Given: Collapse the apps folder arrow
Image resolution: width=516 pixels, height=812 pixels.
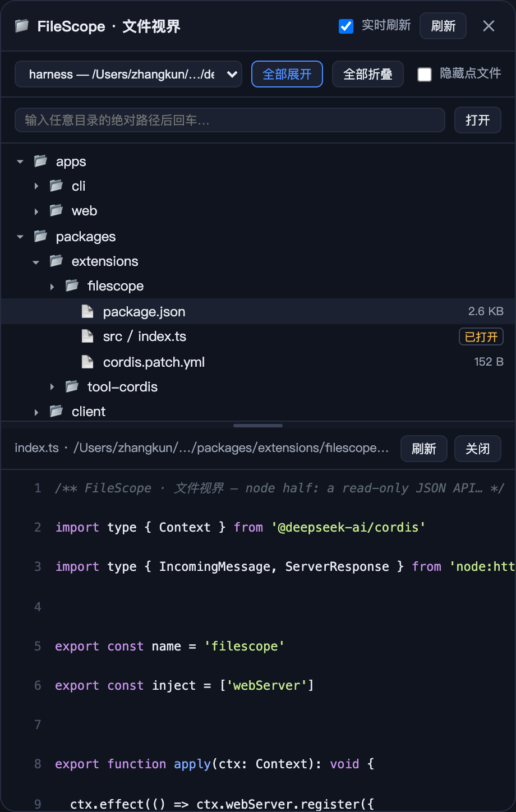Looking at the screenshot, I should tap(20, 162).
